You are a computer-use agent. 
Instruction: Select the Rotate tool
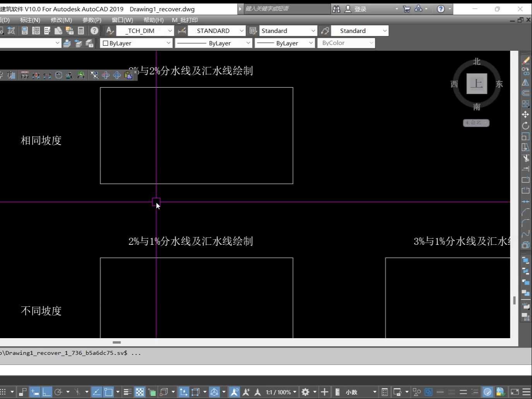525,126
